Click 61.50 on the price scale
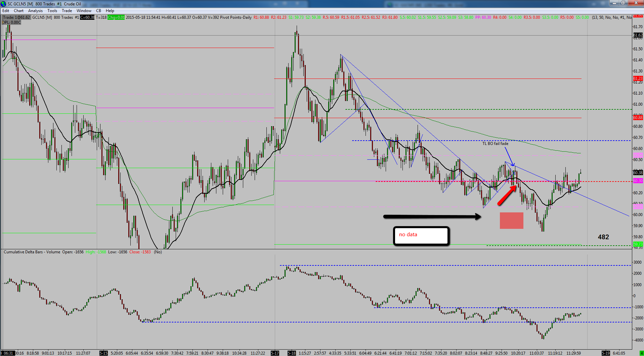 pos(638,49)
